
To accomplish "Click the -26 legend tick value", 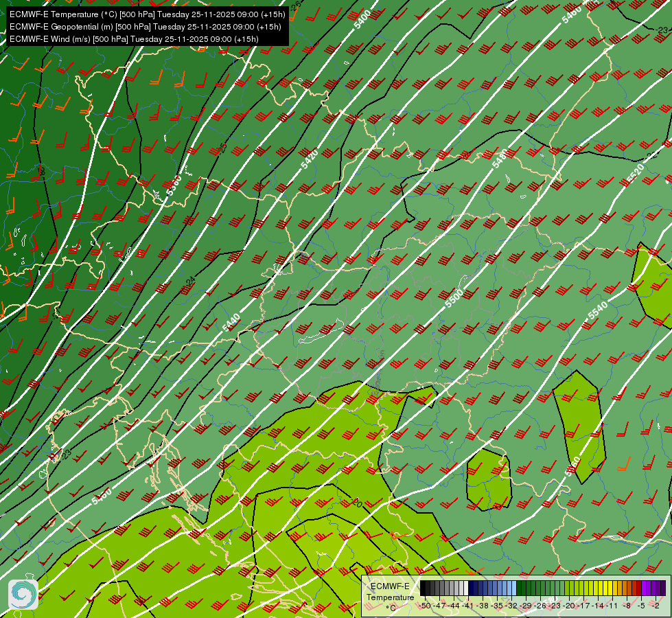I will (540, 606).
